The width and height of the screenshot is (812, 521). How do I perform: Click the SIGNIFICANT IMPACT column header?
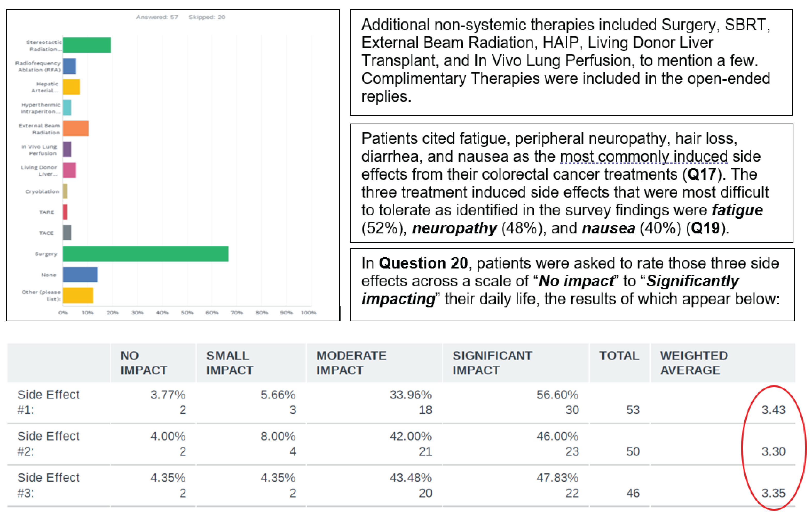point(492,363)
